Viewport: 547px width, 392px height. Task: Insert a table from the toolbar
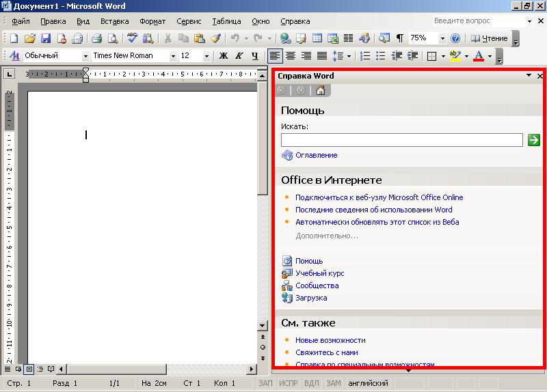coord(317,38)
